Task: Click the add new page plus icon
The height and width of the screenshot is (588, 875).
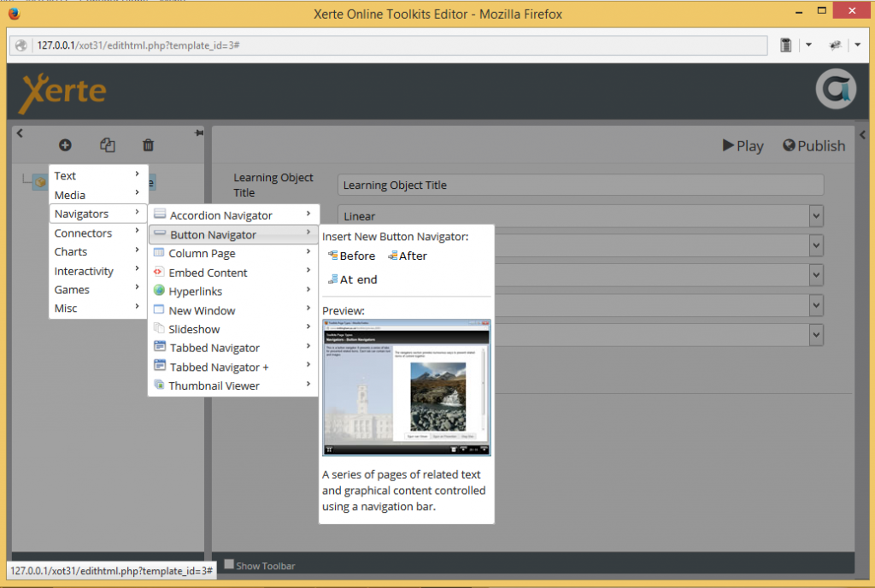Action: coord(65,145)
